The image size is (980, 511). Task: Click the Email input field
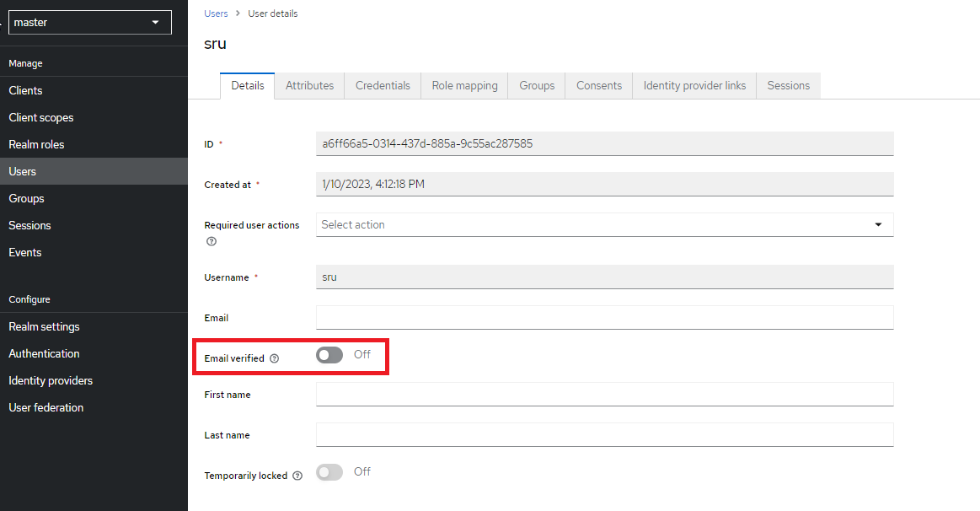pyautogui.click(x=603, y=317)
